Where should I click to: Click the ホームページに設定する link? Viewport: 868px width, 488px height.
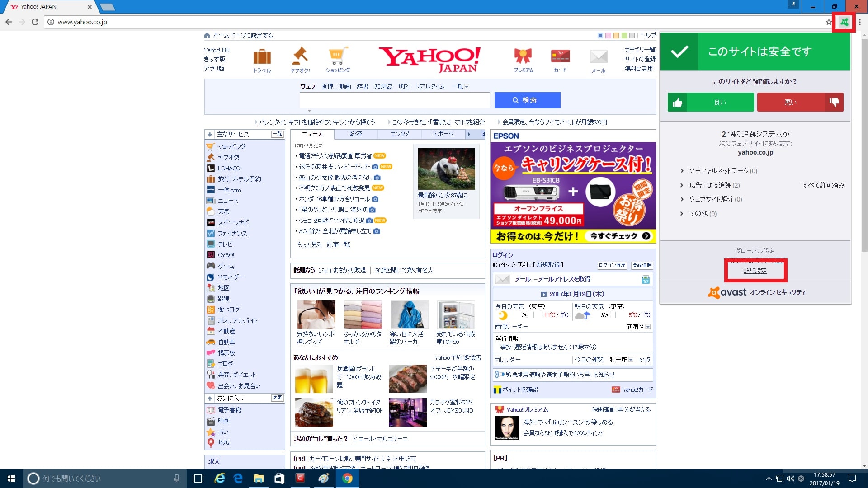tap(243, 35)
